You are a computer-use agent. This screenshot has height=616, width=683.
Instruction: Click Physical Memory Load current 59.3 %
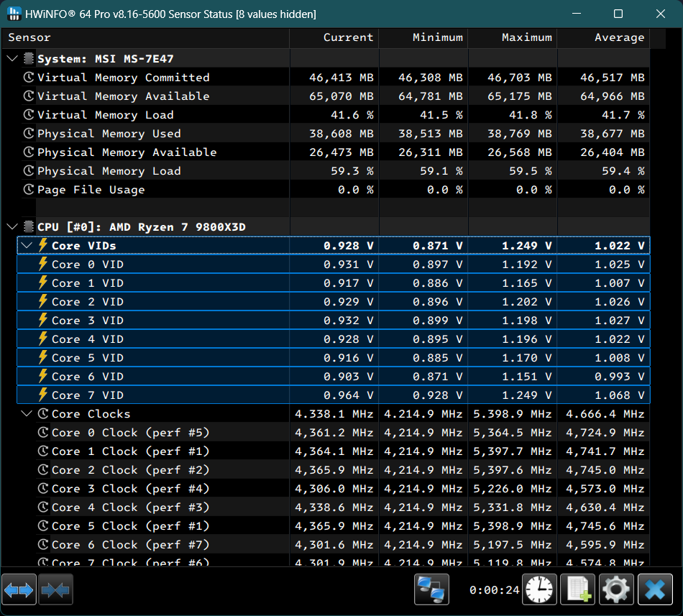coord(352,172)
